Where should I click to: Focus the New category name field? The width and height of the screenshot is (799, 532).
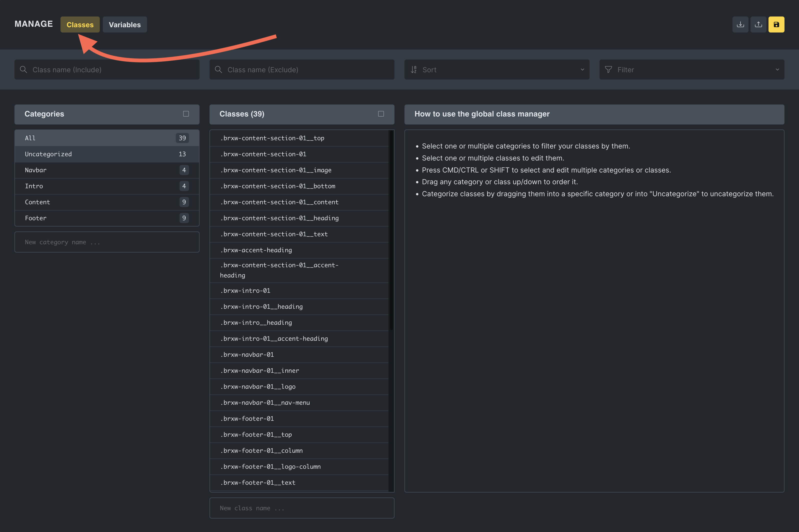pos(106,242)
